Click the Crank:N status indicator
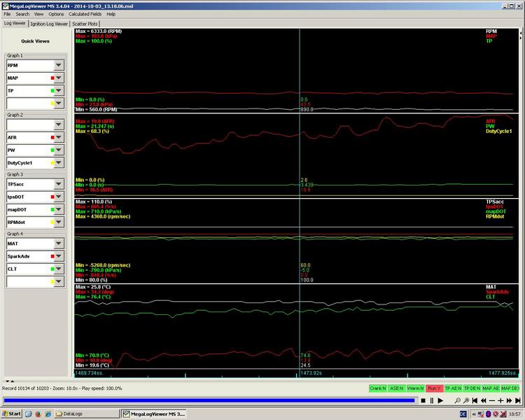 378,388
